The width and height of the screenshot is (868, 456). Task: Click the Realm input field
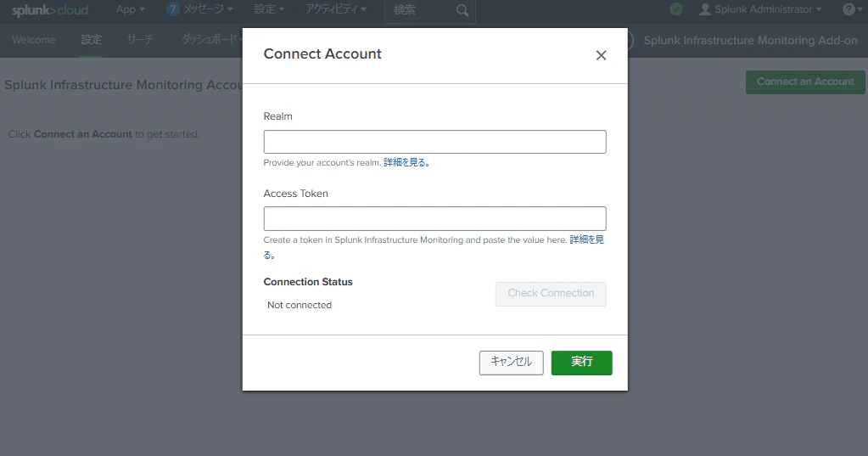pos(434,142)
